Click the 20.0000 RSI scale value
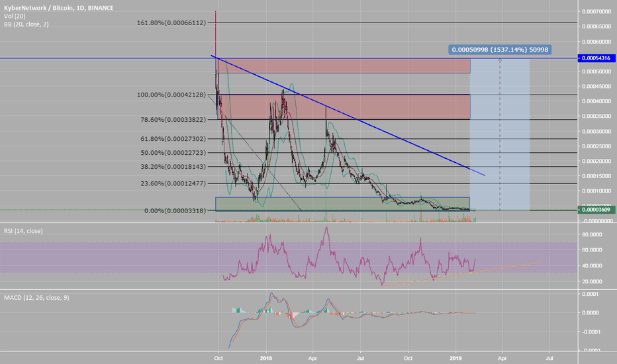Screen dimensions: 617x364 (x=592, y=282)
